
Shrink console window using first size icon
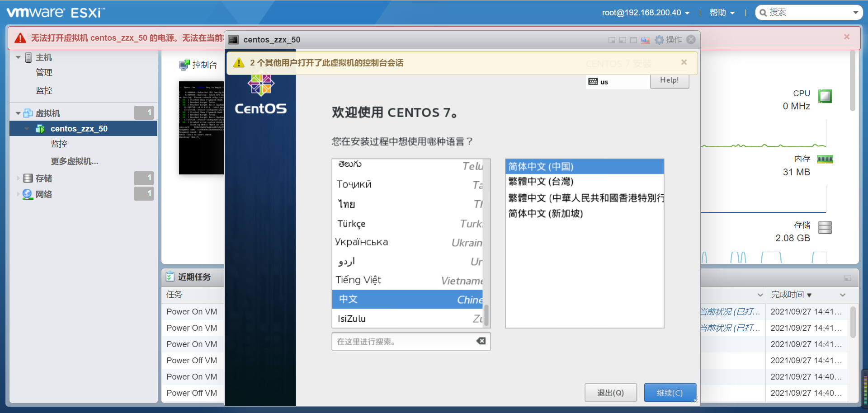coord(612,40)
